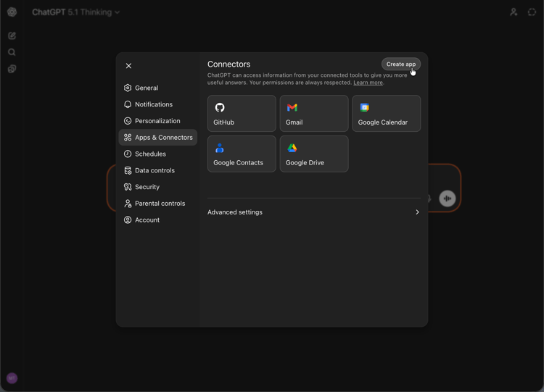Click the General gear icon
544x392 pixels.
(128, 88)
